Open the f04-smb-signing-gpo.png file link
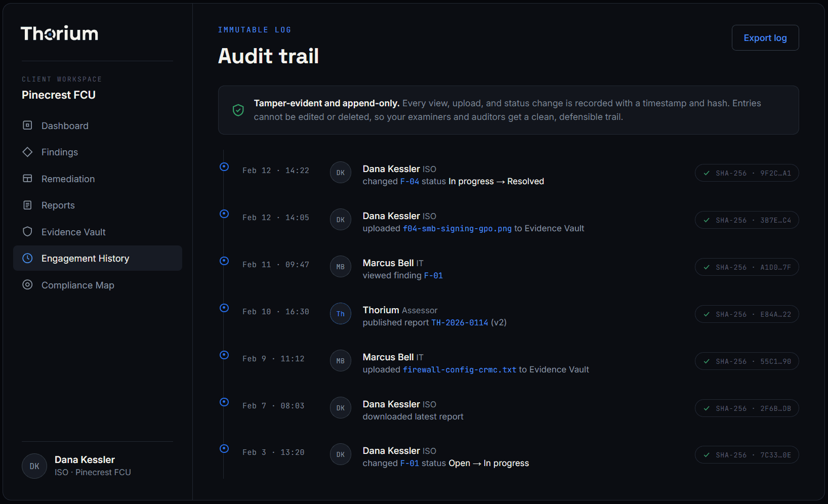Screen dimensions: 828x504 [457, 228]
